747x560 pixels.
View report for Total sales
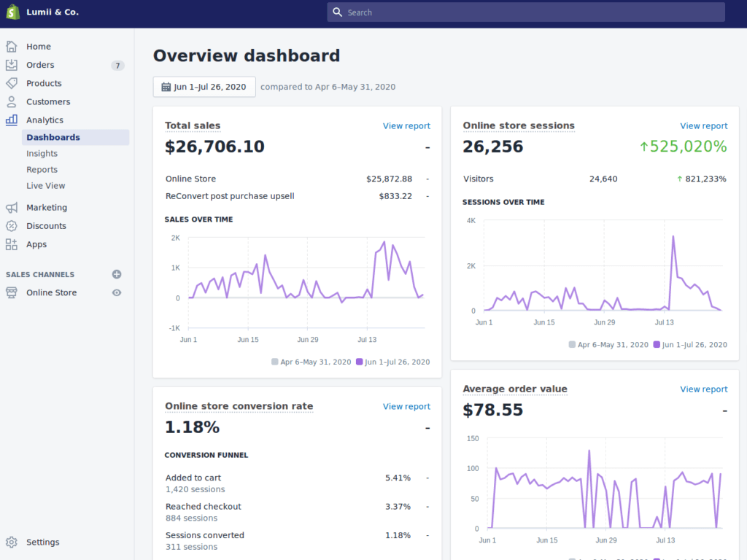[x=406, y=126]
